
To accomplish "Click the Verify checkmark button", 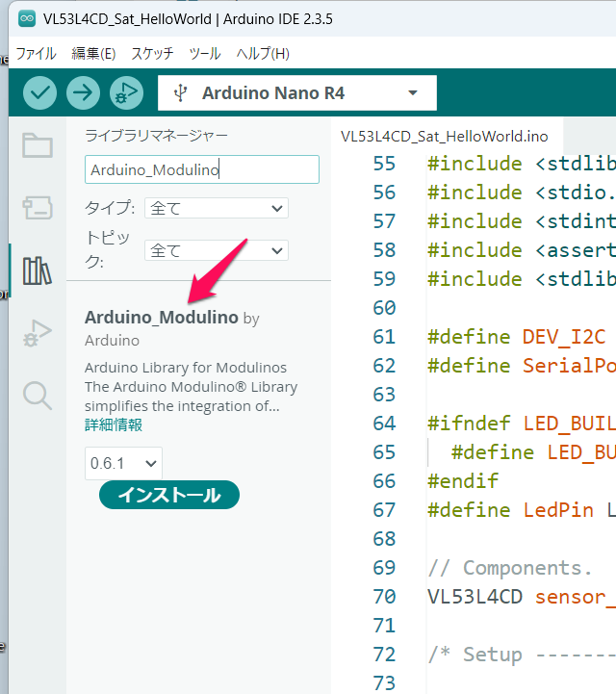I will (x=39, y=92).
